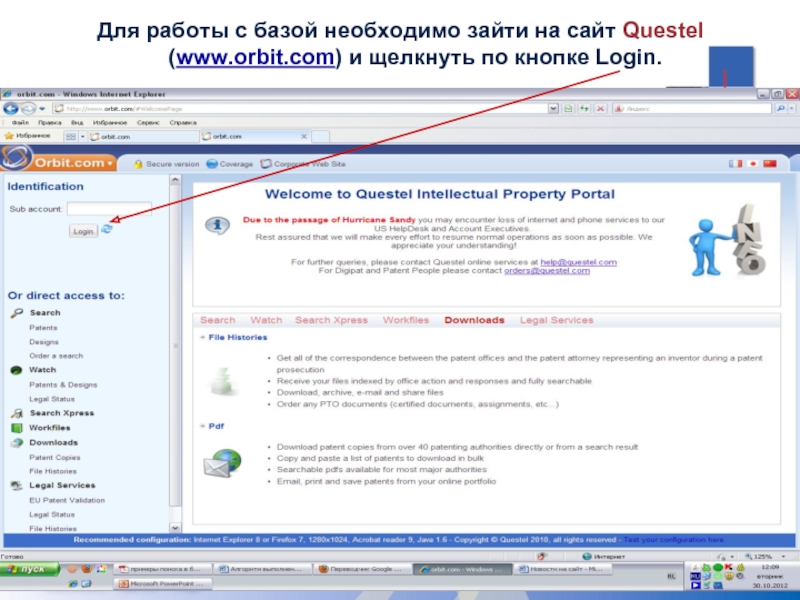Viewport: 800px width, 600px height.
Task: Click the Windows пуск Start button
Action: click(x=30, y=569)
